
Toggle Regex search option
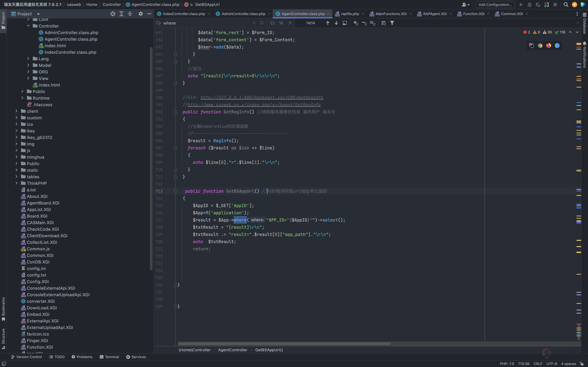(290, 23)
